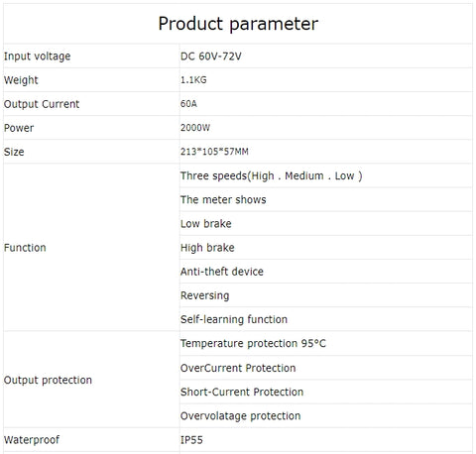This screenshot has height=454, width=476.
Task: Click the 60A current value
Action: tap(188, 104)
